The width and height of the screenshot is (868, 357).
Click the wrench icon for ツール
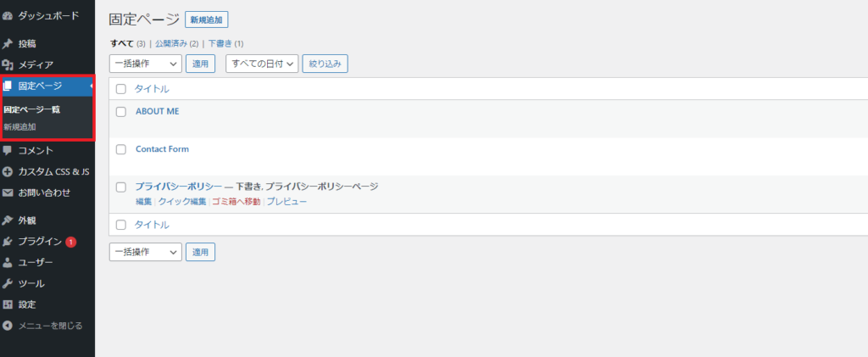(x=8, y=283)
